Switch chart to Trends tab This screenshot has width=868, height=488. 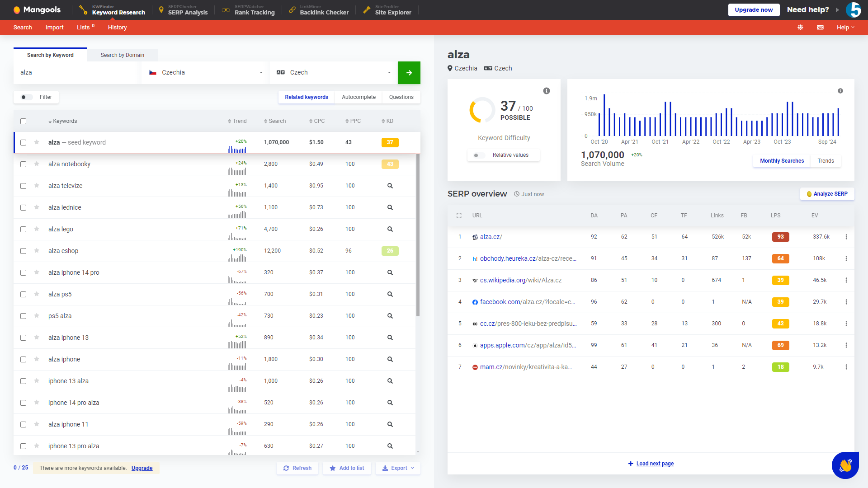pos(826,161)
